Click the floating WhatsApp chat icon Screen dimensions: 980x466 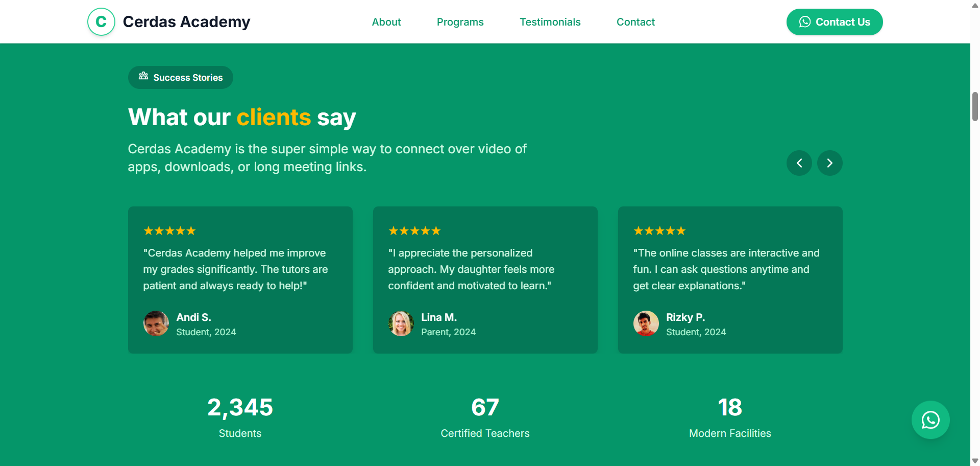click(x=930, y=420)
